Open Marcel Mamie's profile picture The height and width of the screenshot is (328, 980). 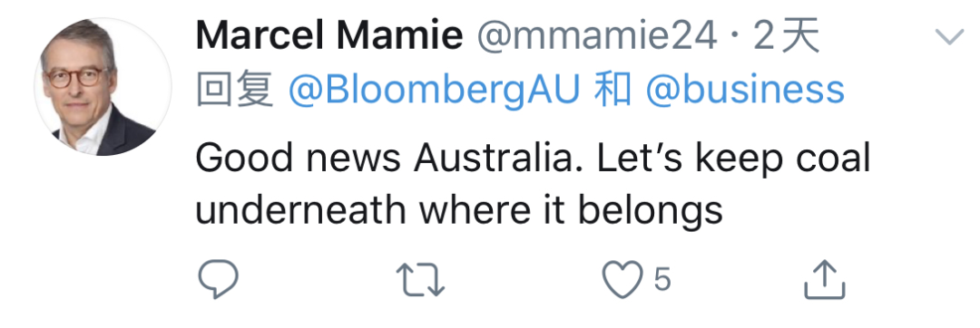(x=103, y=87)
